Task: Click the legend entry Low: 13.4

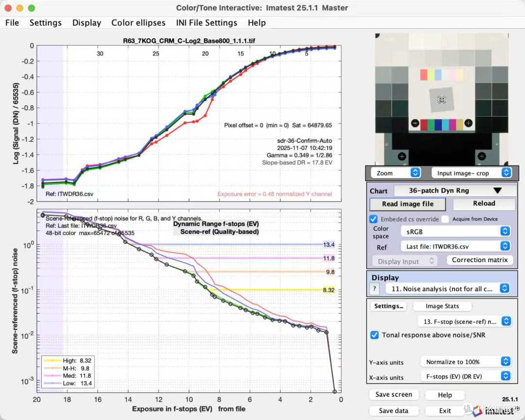Action: [x=68, y=383]
